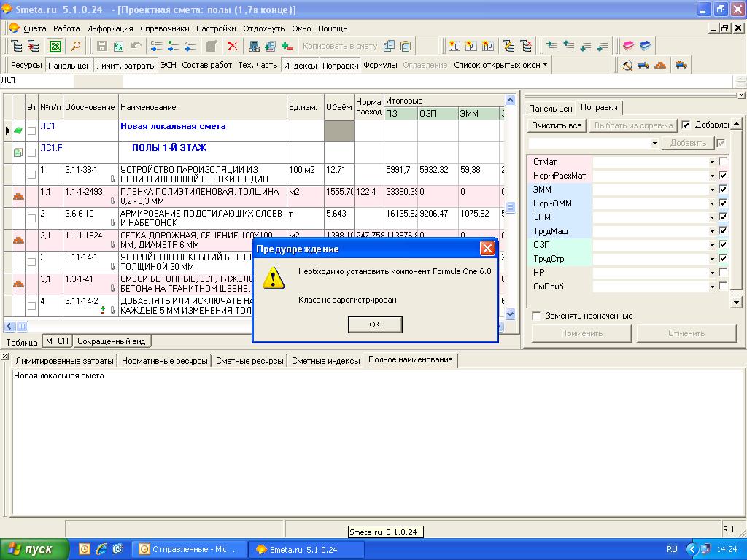Expand the НР dropdown arrow
Screen dimensions: 747x560
tap(712, 273)
